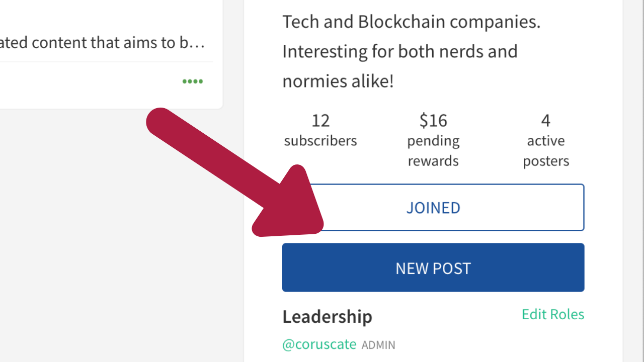The height and width of the screenshot is (362, 644).
Task: Click the pending rewards label
Action: tap(433, 151)
